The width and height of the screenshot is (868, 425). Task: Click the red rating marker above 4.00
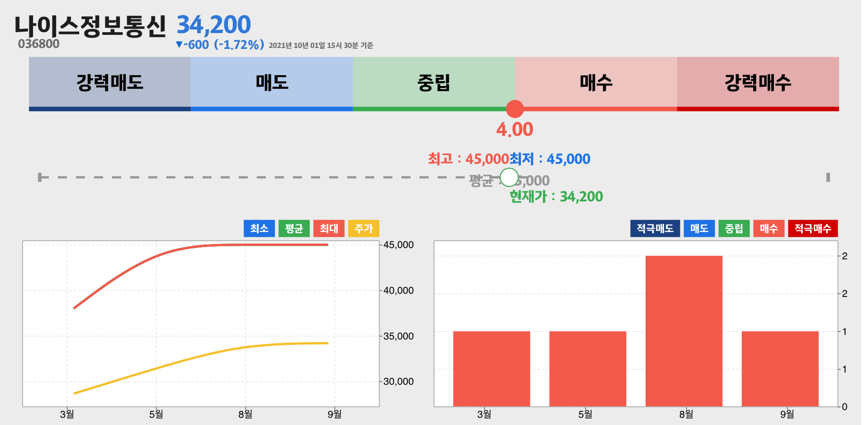point(515,109)
